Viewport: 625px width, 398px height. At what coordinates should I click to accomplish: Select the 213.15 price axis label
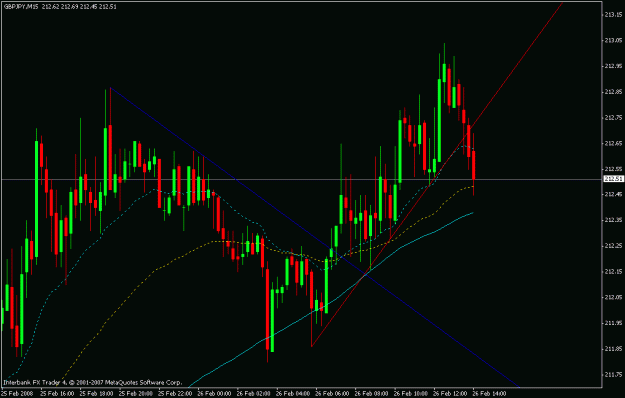pos(614,15)
